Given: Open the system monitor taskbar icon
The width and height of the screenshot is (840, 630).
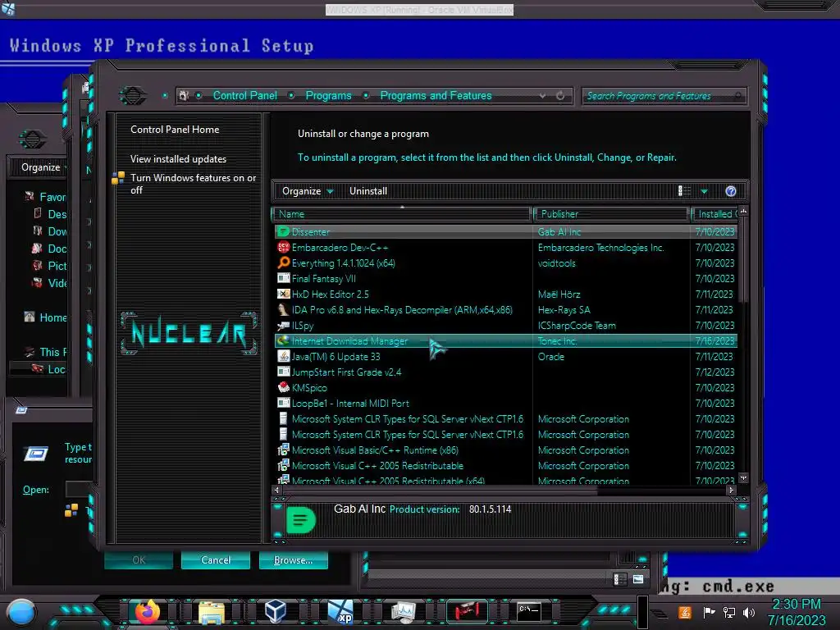Looking at the screenshot, I should click(404, 612).
